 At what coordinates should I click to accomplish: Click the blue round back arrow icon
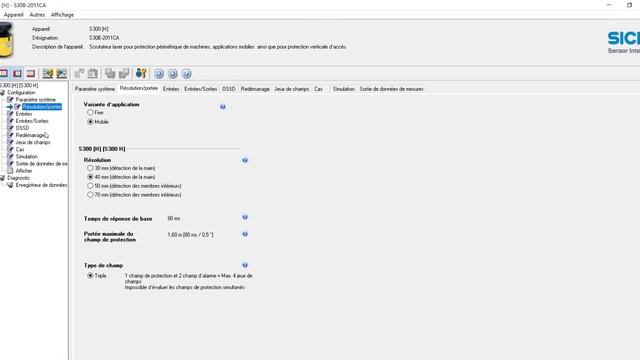click(159, 74)
